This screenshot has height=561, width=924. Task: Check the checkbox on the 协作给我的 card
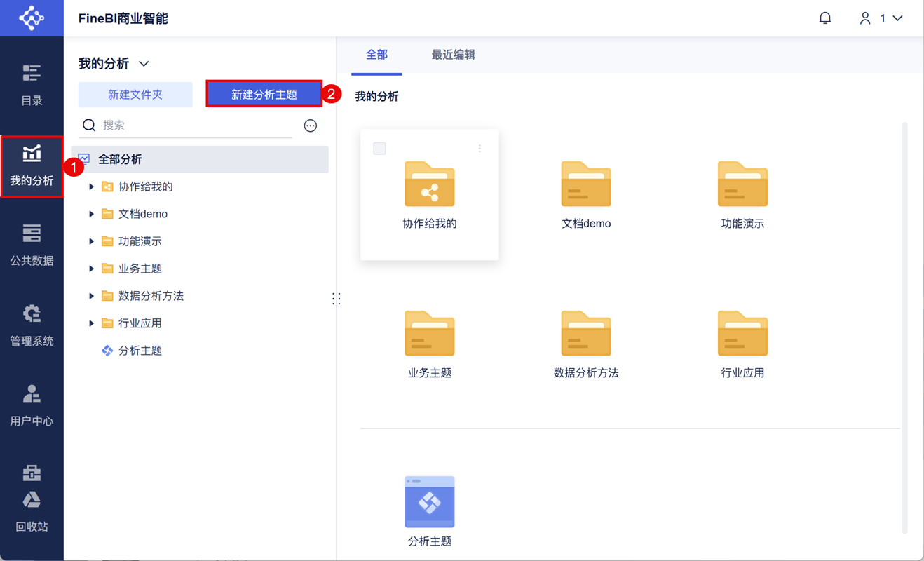379,148
